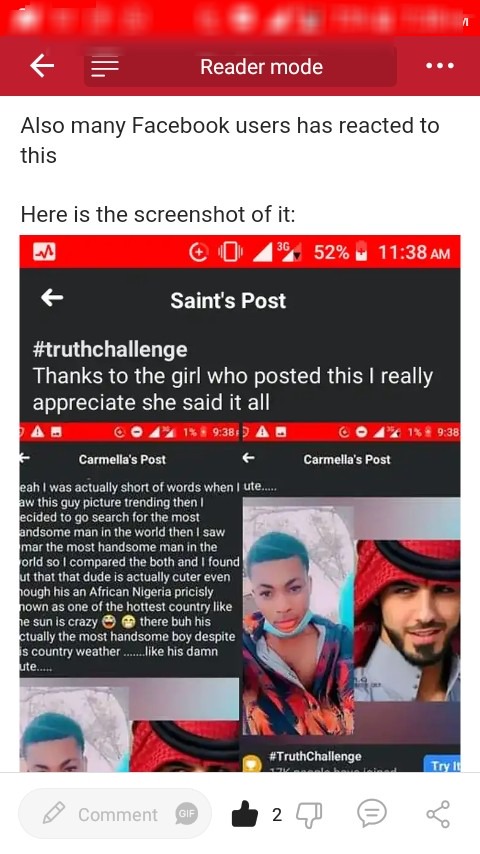Image resolution: width=480 pixels, height=854 pixels.
Task: Tap #TruthChallenge banner label
Action: click(x=315, y=756)
